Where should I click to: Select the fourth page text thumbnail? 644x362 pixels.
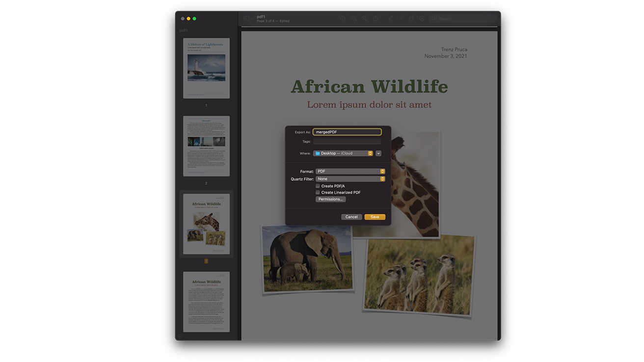(206, 302)
